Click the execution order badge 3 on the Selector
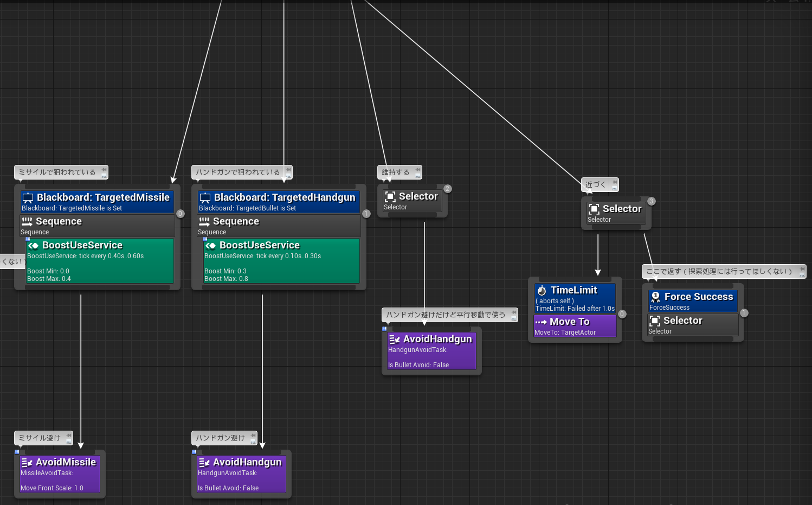This screenshot has height=505, width=812. [x=650, y=201]
